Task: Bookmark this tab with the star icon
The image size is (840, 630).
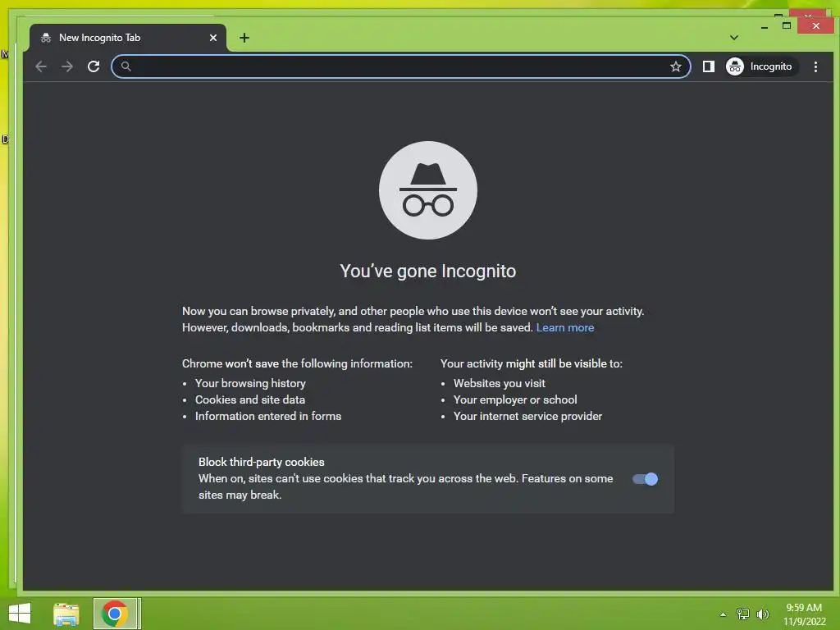Action: [676, 66]
